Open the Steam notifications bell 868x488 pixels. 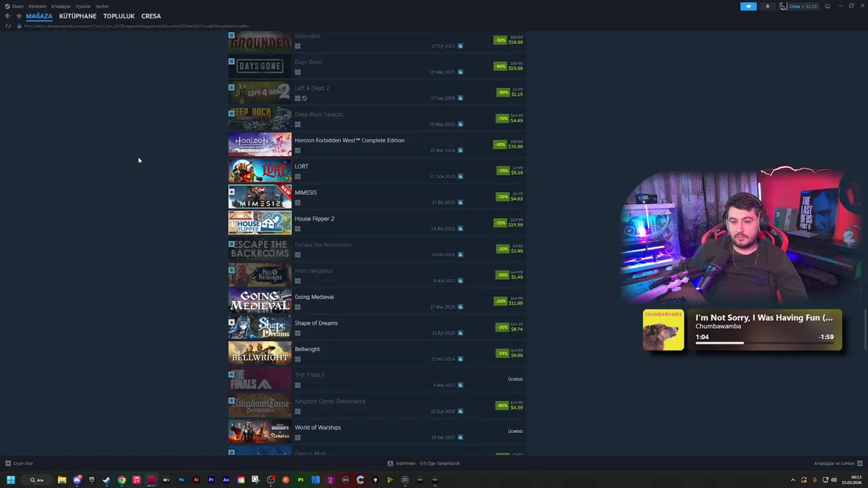768,6
